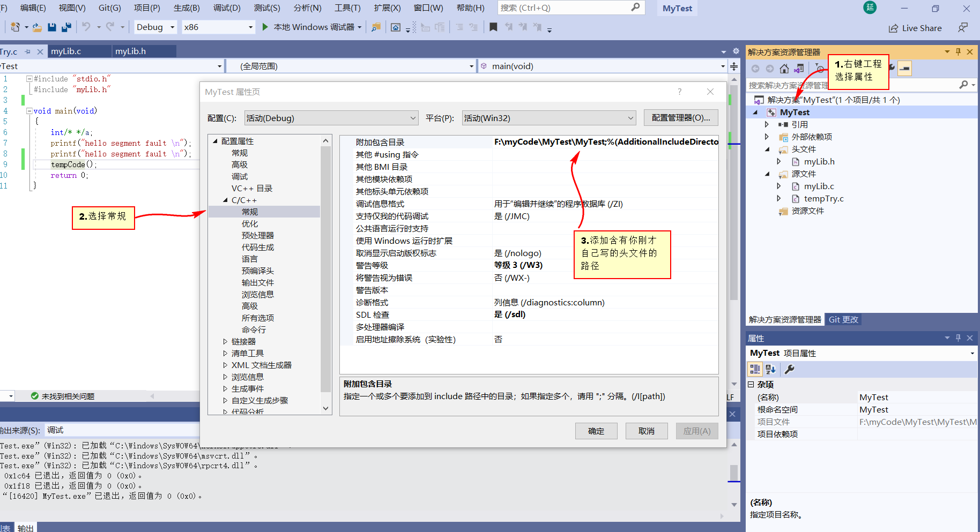
Task: Open the 调试(D) menu
Action: pos(227,8)
